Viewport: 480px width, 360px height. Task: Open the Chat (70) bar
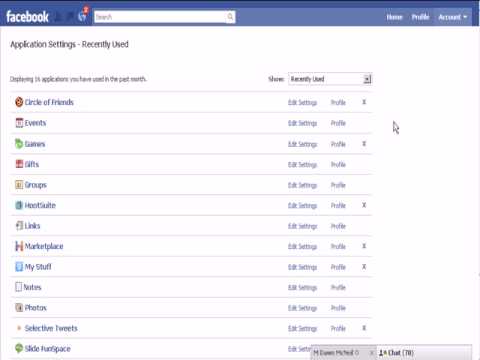pyautogui.click(x=424, y=353)
